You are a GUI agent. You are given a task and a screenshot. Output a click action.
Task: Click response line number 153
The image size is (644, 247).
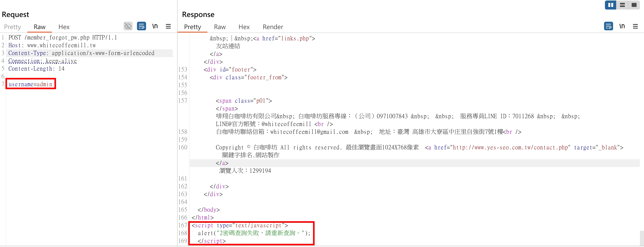click(183, 70)
